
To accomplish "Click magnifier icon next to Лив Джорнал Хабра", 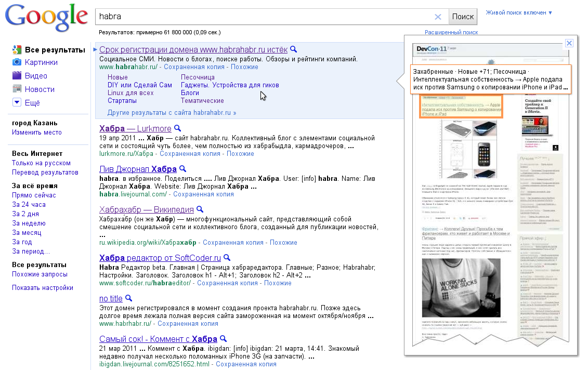I will click(x=182, y=169).
